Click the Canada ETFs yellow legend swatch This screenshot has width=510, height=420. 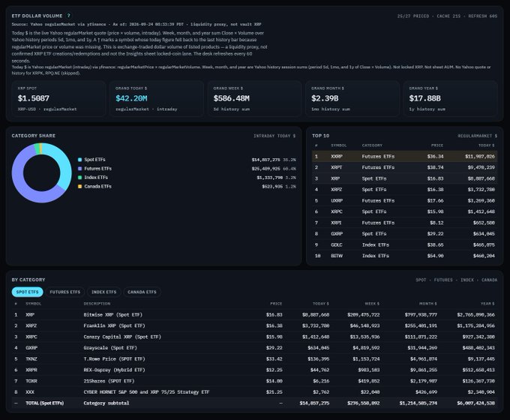79,187
